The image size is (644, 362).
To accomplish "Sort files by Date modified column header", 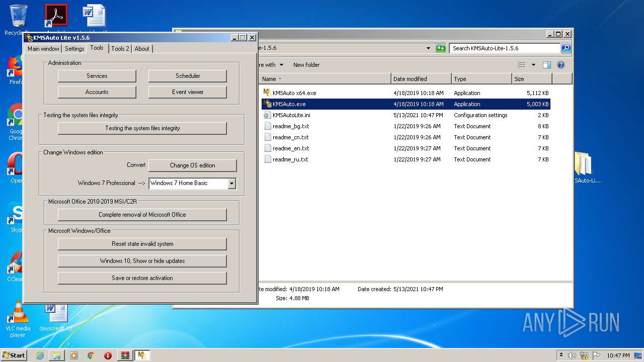I will point(421,79).
